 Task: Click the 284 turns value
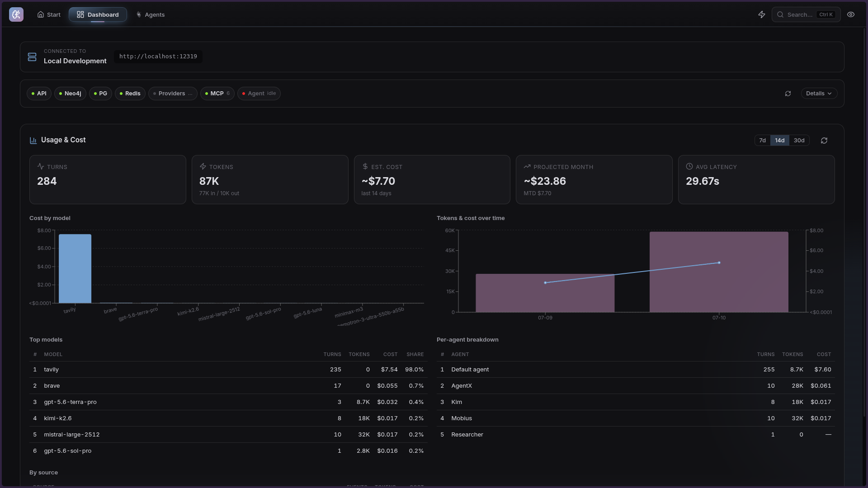47,181
